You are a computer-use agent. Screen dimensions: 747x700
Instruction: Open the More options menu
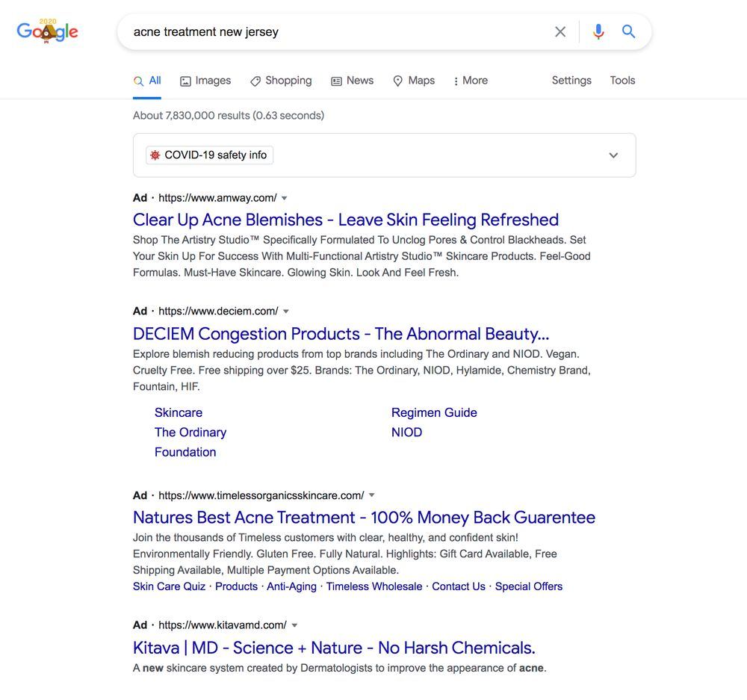[x=471, y=81]
